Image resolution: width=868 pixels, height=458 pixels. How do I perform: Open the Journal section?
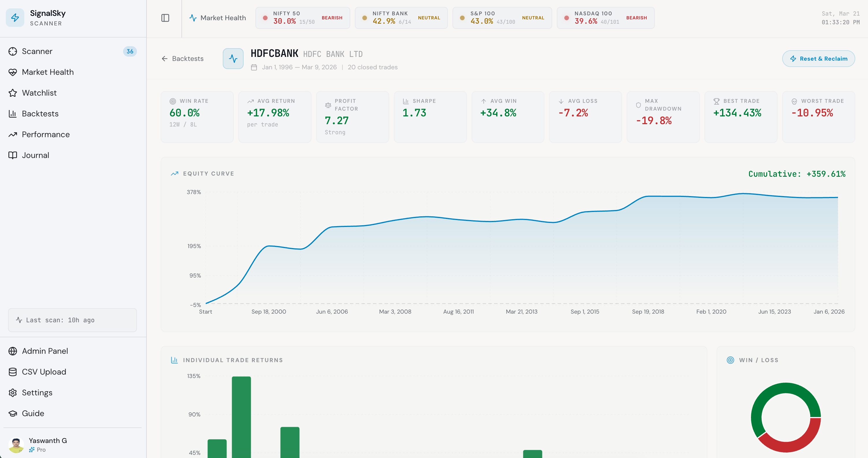coord(73,155)
